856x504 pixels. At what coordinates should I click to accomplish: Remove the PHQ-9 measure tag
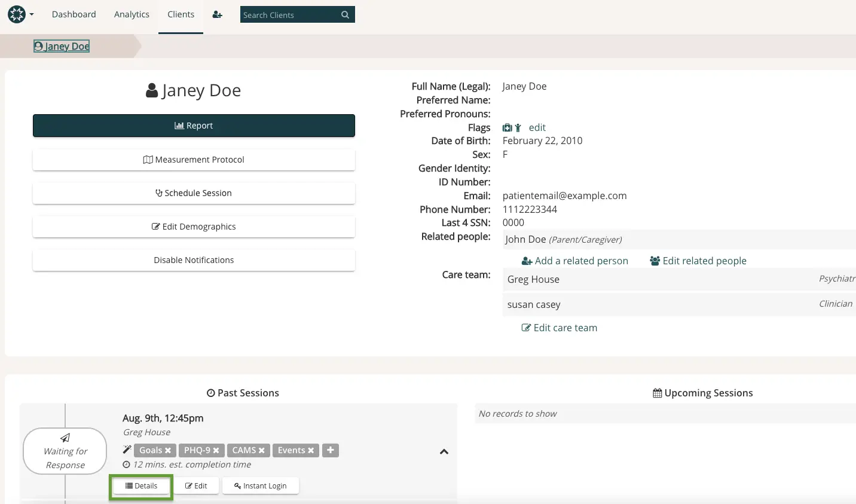pyautogui.click(x=217, y=450)
